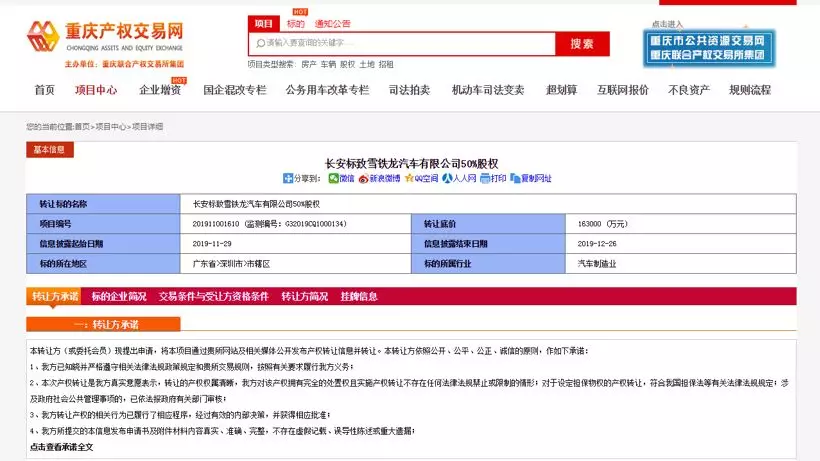Click the red 搜索 button

[x=582, y=43]
